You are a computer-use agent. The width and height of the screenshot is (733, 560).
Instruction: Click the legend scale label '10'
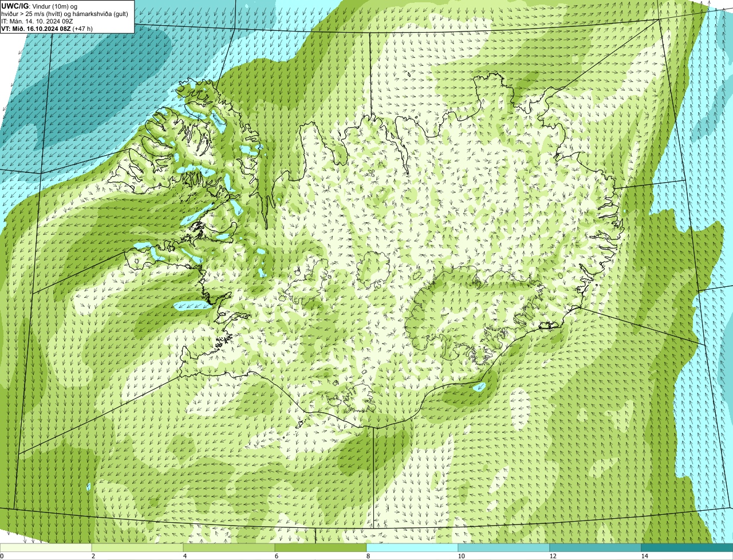(x=461, y=556)
